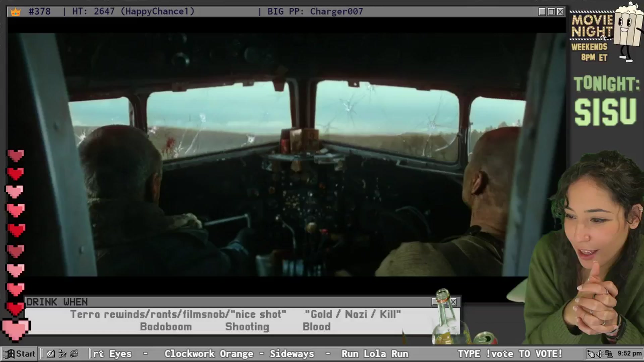
Task: Click Run Lola Run in the taskbar ticker
Action: point(375,354)
